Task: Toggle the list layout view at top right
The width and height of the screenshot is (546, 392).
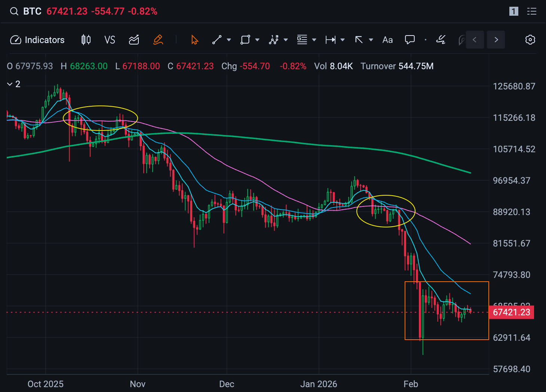Action: pyautogui.click(x=531, y=11)
